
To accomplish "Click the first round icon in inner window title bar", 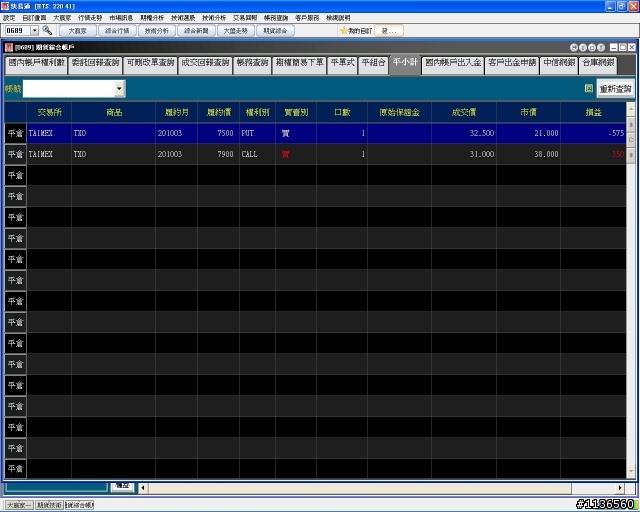I will (574, 47).
